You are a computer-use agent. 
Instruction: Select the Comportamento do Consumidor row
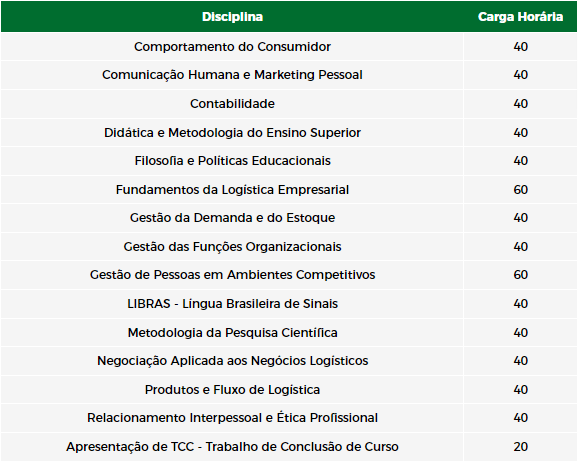coord(289,47)
